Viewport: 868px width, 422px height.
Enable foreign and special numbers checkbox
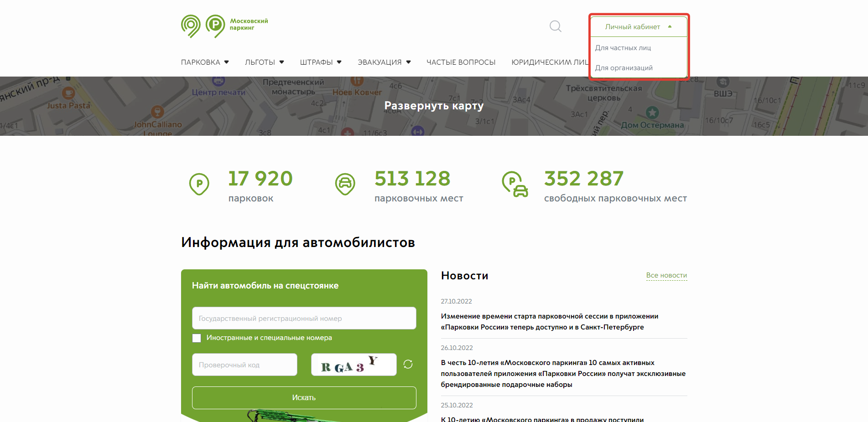click(197, 338)
